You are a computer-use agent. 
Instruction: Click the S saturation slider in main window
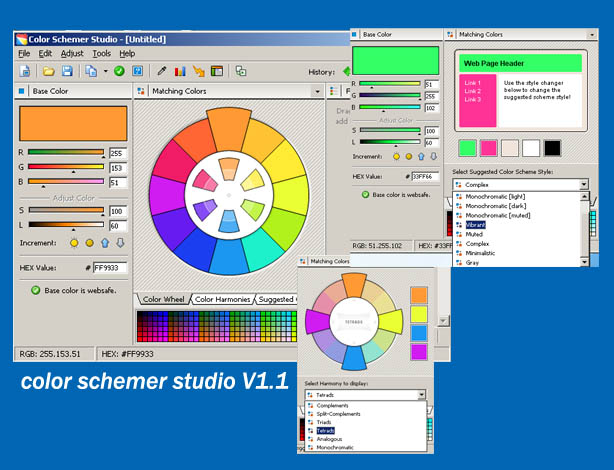click(66, 210)
